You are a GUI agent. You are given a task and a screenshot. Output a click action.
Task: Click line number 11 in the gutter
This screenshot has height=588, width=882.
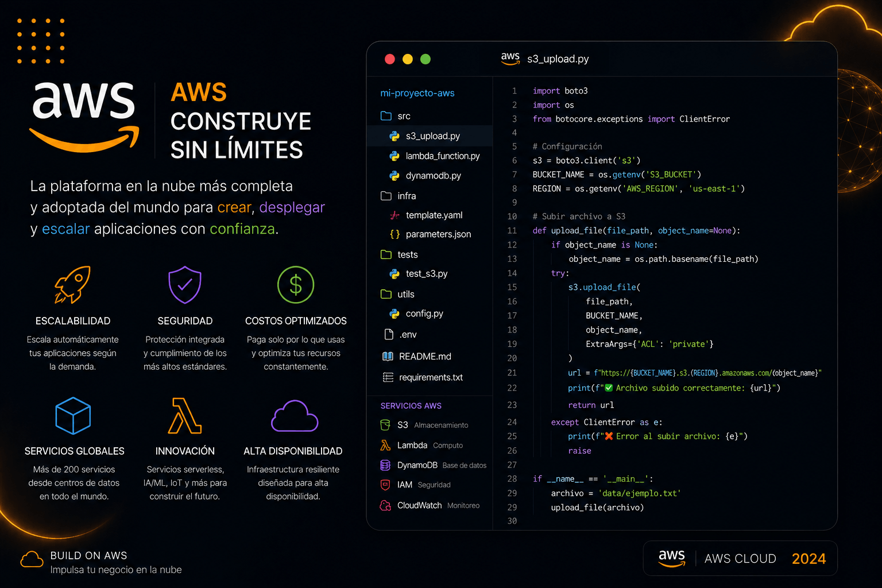[512, 230]
